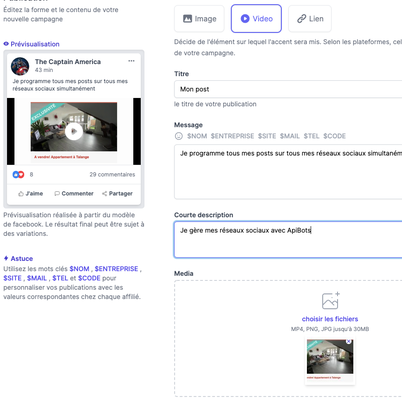The height and width of the screenshot is (402, 402).
Task: Focus the Titre field containing 'Mon post'
Action: [288, 89]
